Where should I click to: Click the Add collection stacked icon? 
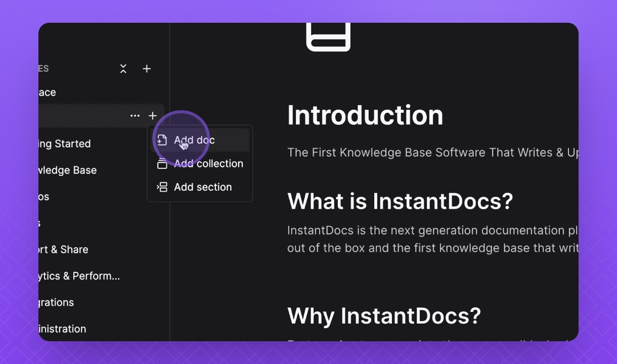(162, 163)
